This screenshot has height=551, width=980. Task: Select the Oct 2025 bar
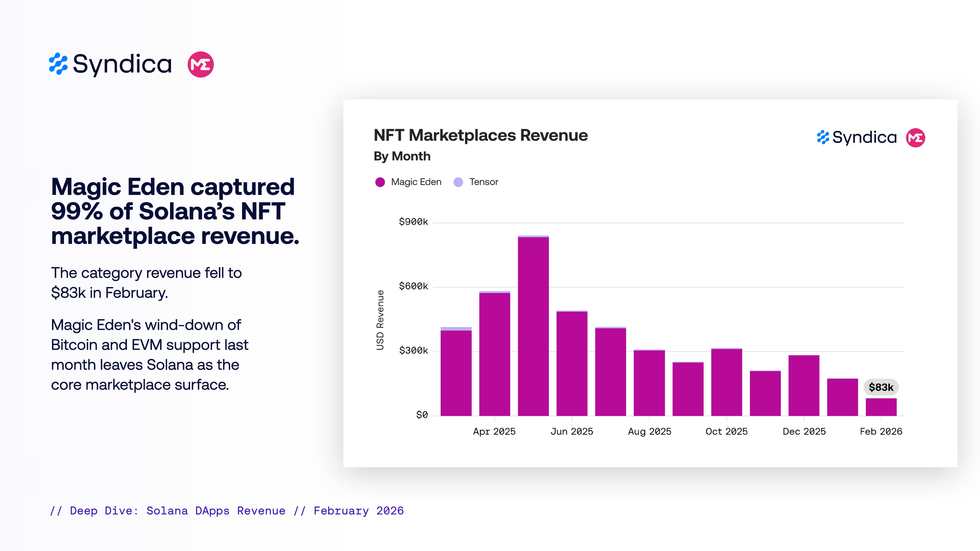pyautogui.click(x=726, y=382)
